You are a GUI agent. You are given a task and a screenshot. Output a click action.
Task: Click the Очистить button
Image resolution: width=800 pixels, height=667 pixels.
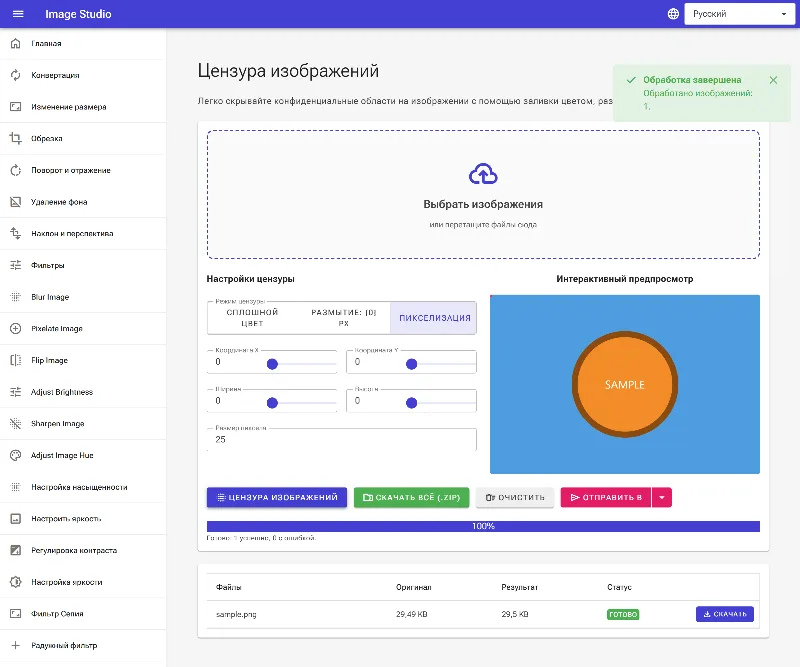(515, 497)
